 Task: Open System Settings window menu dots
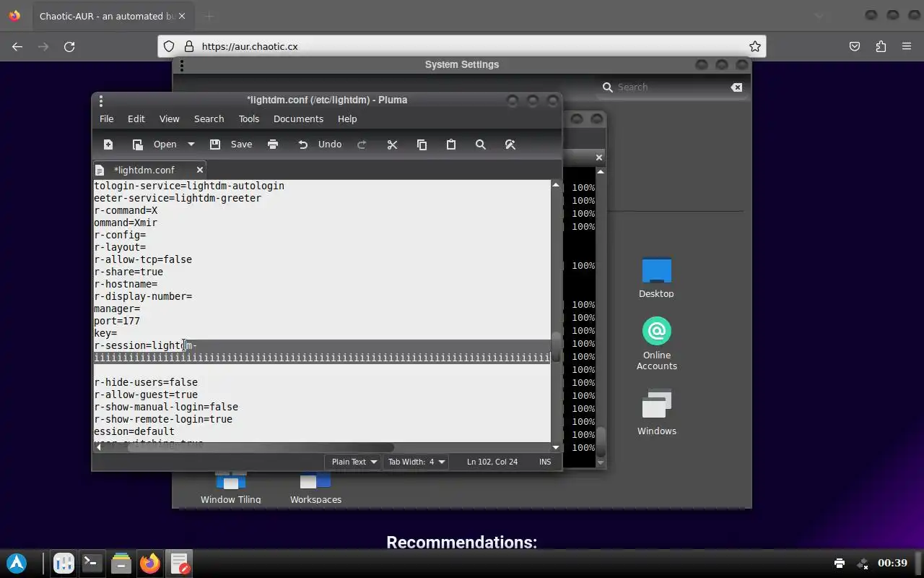(x=182, y=65)
